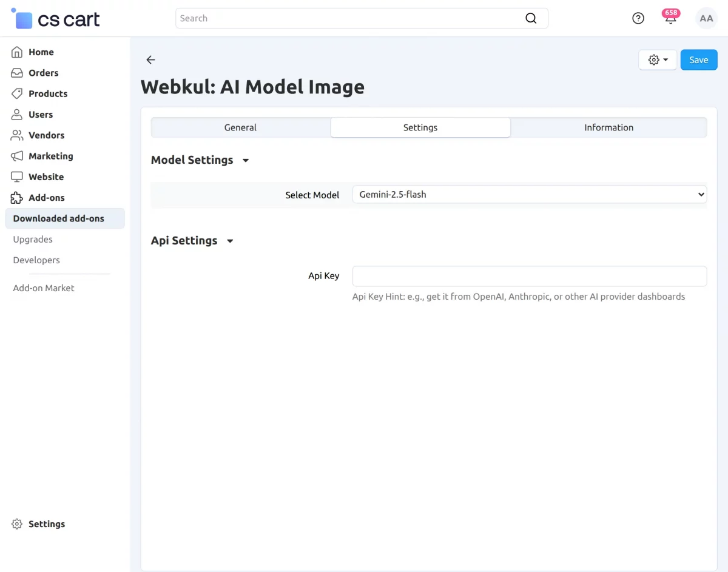This screenshot has width=728, height=572.
Task: Click the search magnifier icon
Action: (531, 18)
